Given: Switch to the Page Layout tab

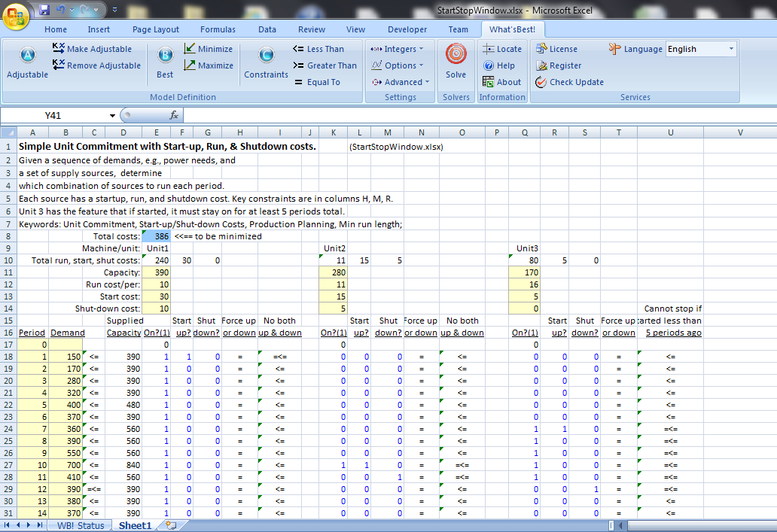Looking at the screenshot, I should click(x=156, y=29).
